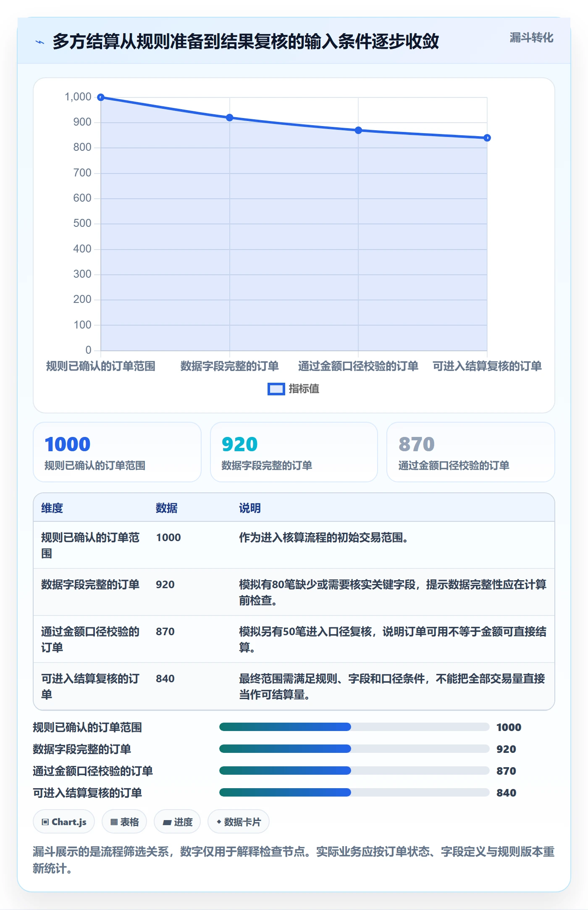
Task: Open the 920 data card
Action: pos(294,452)
